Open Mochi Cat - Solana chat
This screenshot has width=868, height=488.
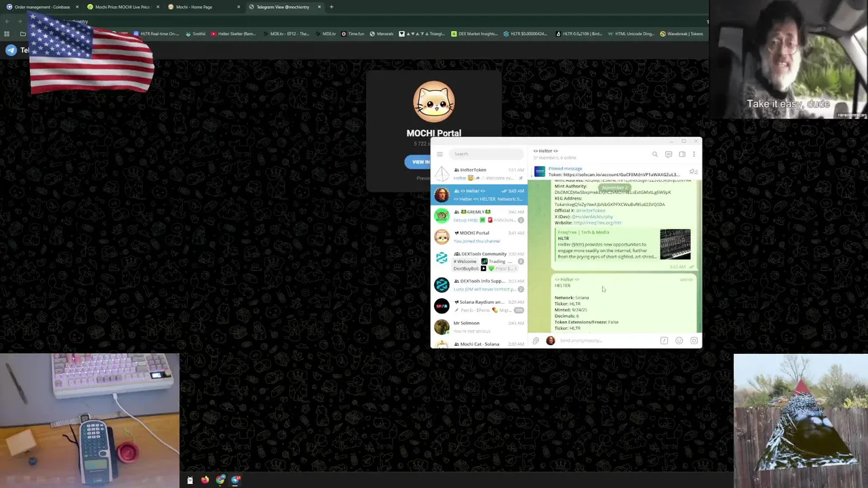(479, 344)
